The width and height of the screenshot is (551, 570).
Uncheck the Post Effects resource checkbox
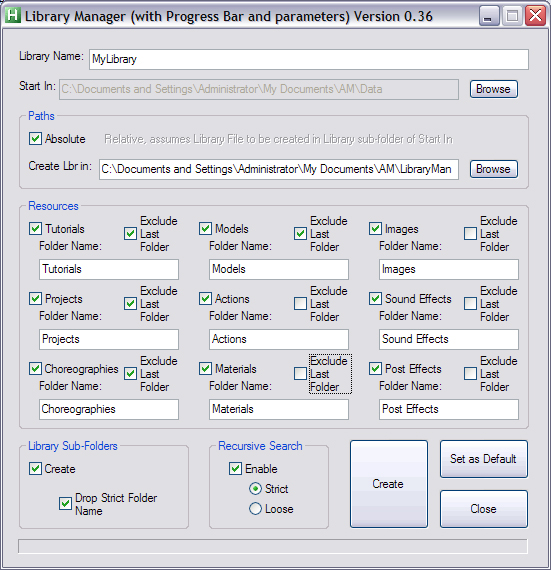click(375, 369)
